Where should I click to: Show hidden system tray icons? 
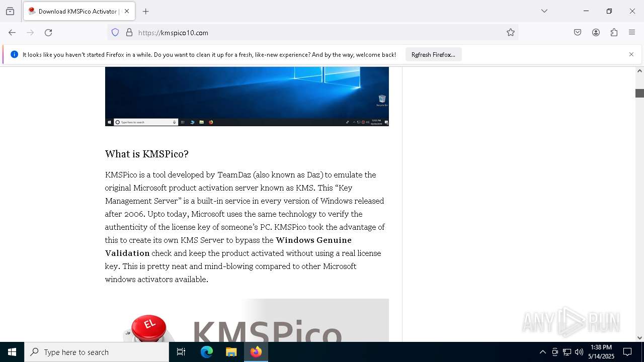(x=542, y=352)
